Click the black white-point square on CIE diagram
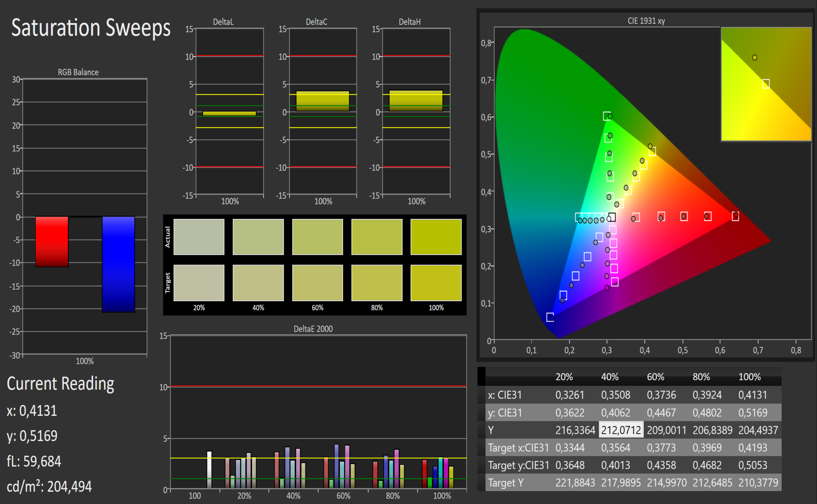The image size is (817, 504). pyautogui.click(x=612, y=217)
